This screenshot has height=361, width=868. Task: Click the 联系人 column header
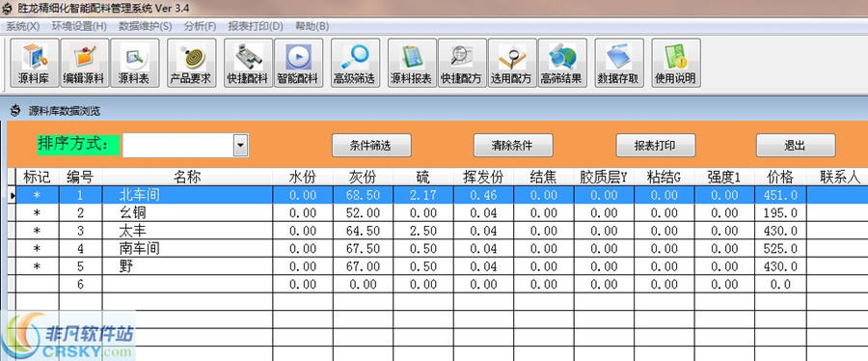click(837, 178)
